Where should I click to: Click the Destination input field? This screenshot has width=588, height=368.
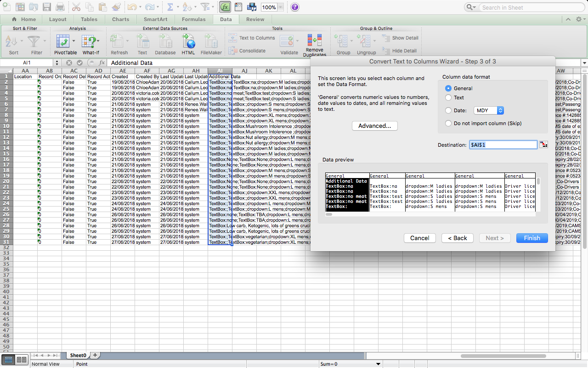coord(503,145)
